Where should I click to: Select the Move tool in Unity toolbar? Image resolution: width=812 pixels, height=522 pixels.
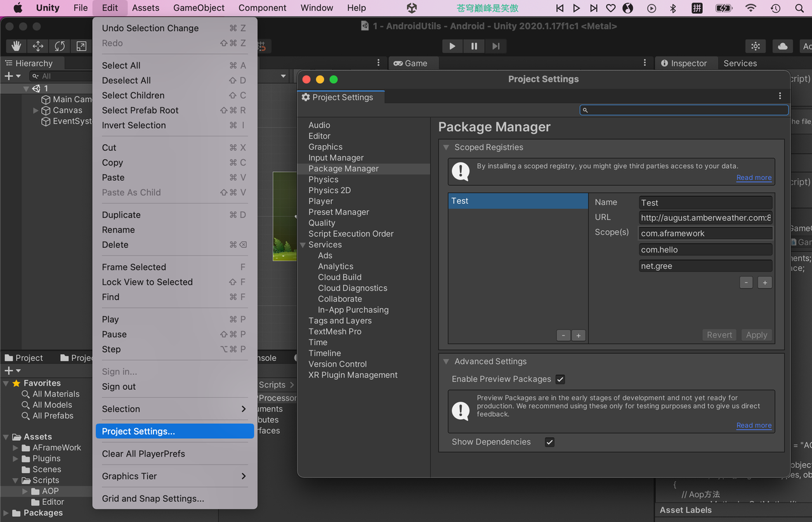tap(38, 46)
